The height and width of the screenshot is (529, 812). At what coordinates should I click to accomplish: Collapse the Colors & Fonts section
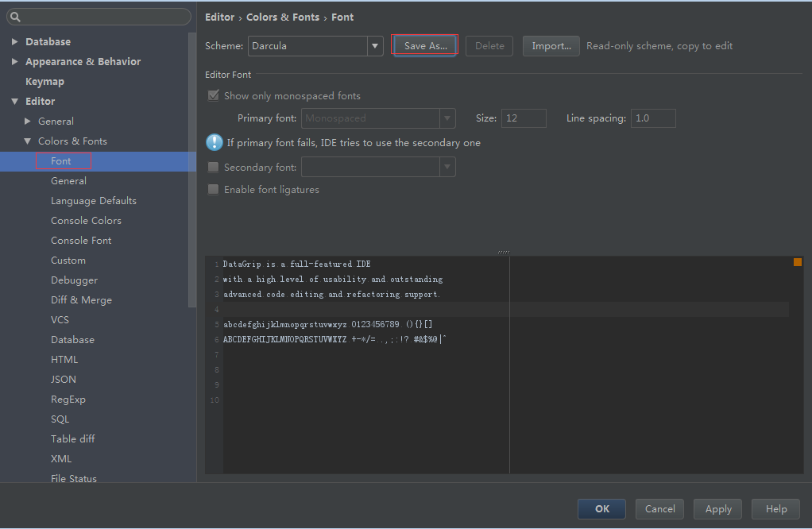point(29,141)
